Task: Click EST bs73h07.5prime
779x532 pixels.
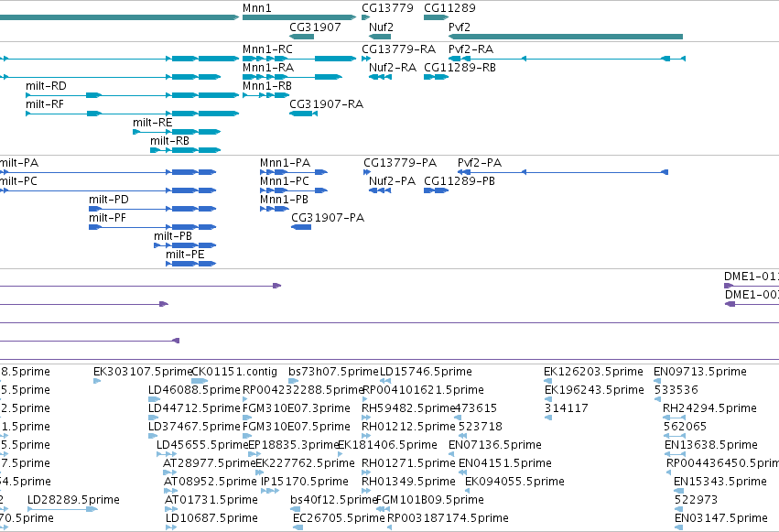Action: [333, 372]
